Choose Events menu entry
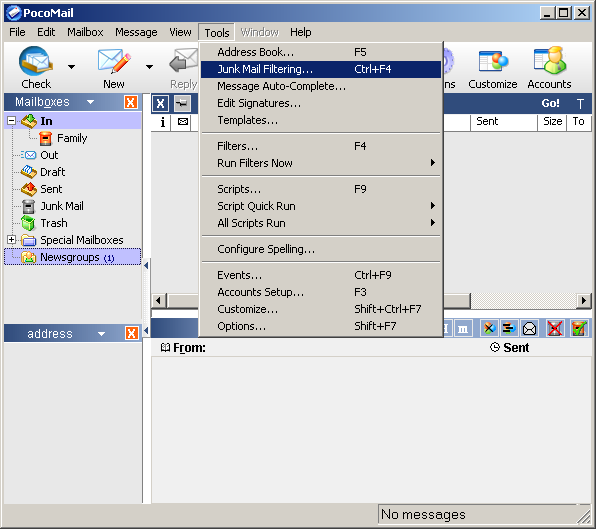Viewport: 596px width, 529px height. click(321, 275)
